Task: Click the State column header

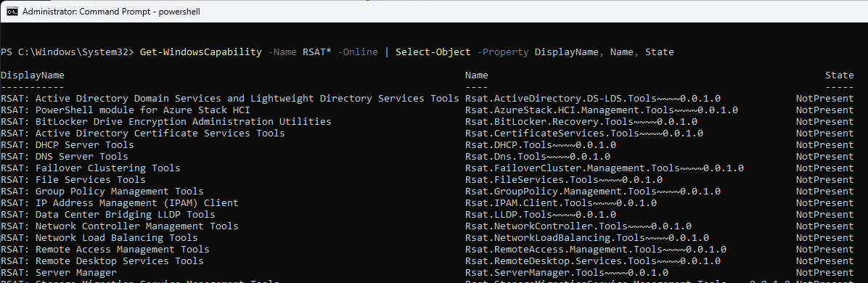Action: [x=839, y=75]
